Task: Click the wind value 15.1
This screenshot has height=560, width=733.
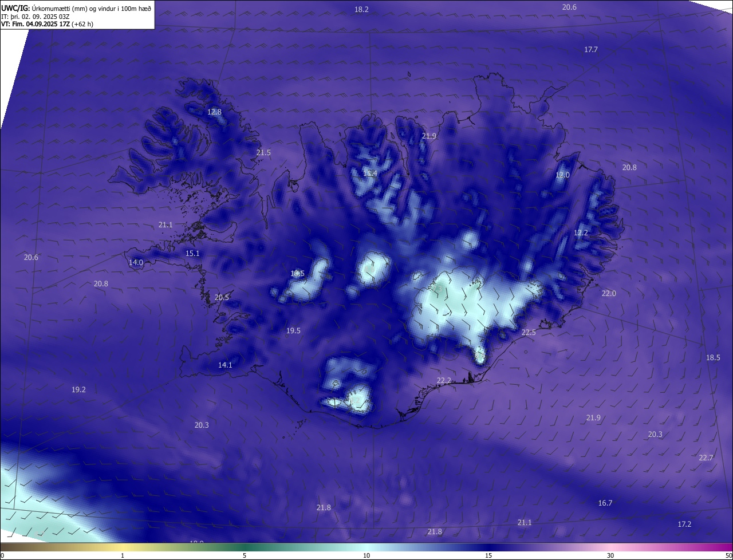Action: coord(192,253)
